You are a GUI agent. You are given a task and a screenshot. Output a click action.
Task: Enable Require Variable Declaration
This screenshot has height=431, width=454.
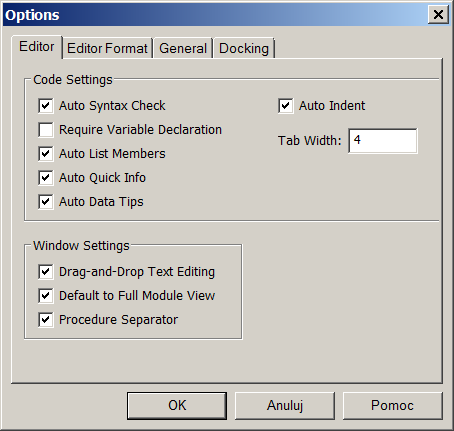46,130
